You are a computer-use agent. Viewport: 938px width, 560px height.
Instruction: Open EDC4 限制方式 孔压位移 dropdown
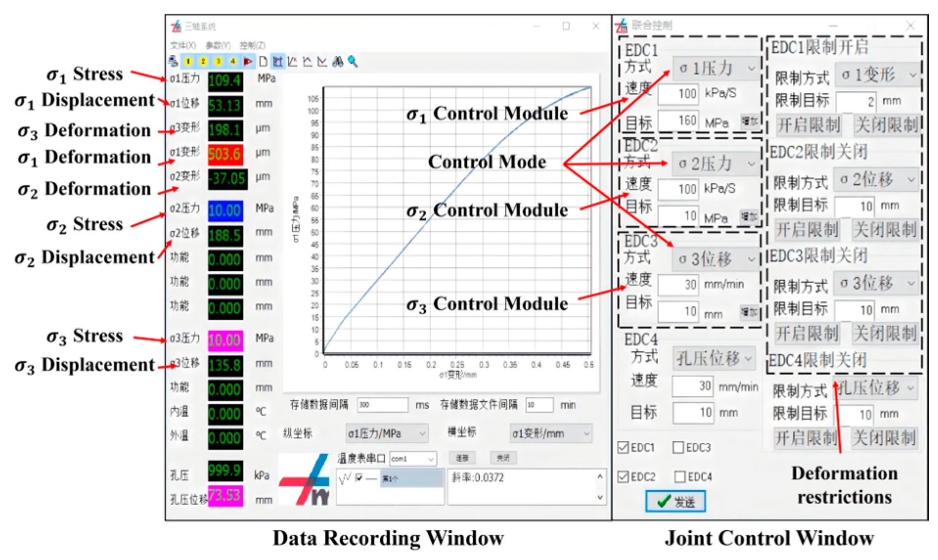(875, 388)
